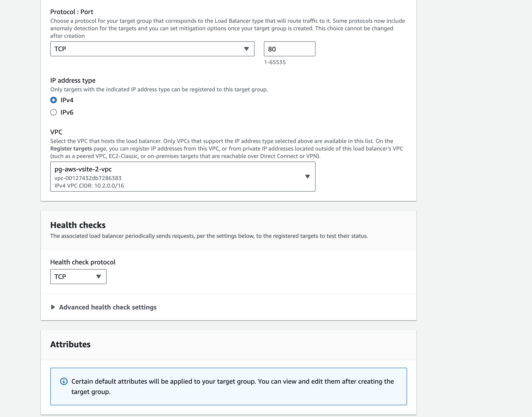Click the dropdown arrow beside pg-aws-vsite-2-vpc

pos(307,176)
